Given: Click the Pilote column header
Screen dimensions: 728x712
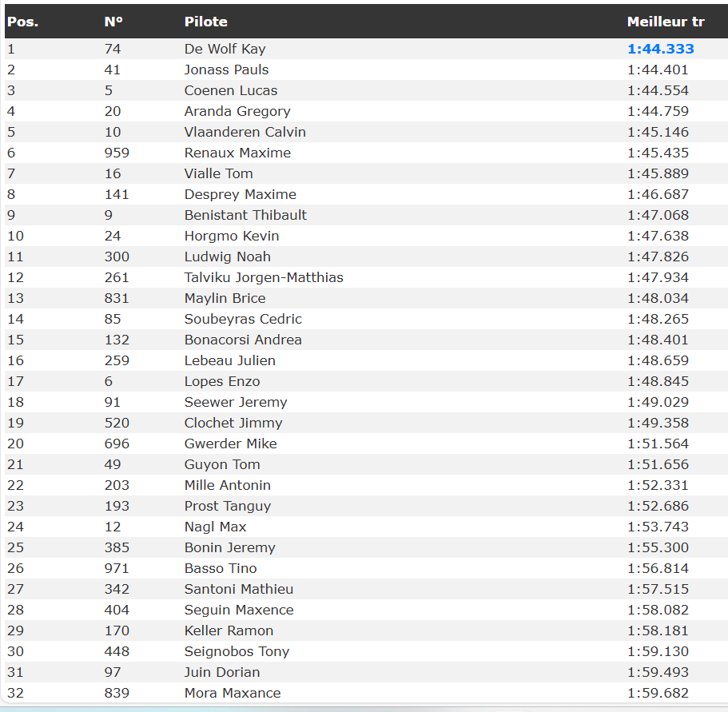Looking at the screenshot, I should [x=205, y=22].
